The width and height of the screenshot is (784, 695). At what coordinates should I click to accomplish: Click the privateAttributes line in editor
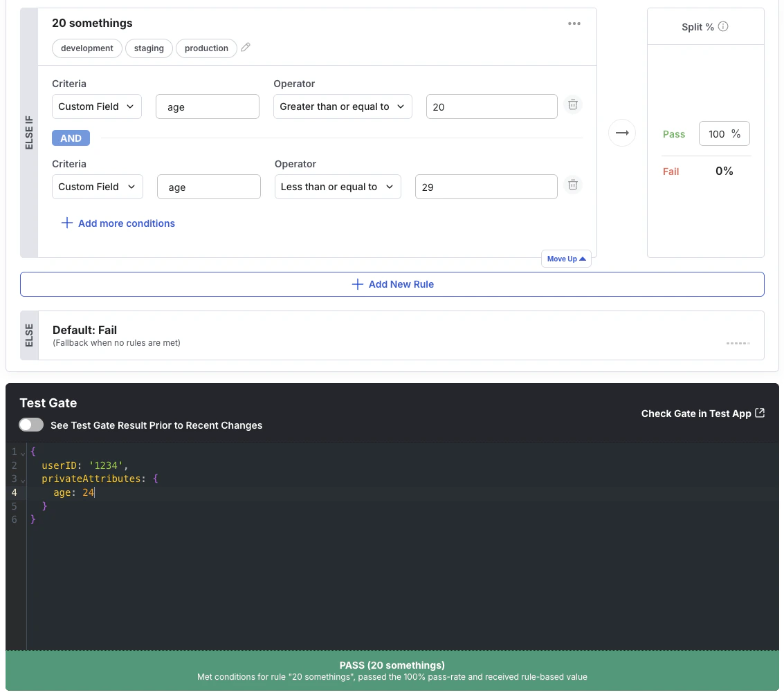pyautogui.click(x=100, y=479)
